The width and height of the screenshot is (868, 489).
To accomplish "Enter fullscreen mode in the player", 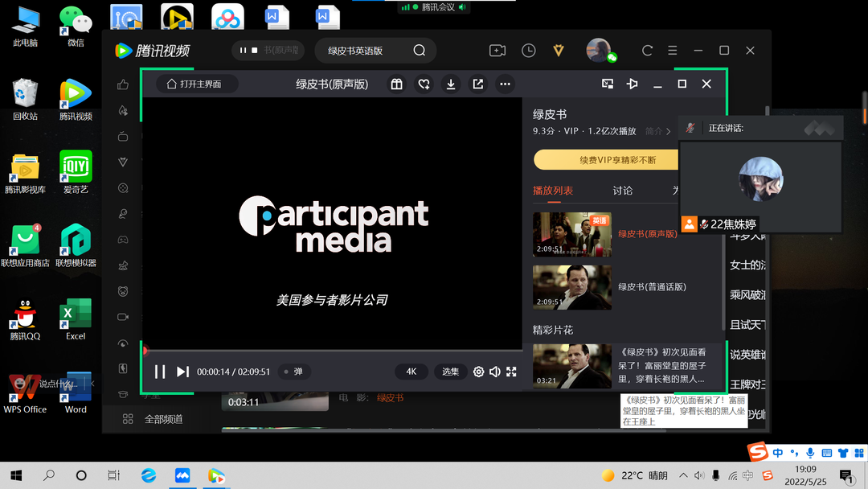I will 511,372.
